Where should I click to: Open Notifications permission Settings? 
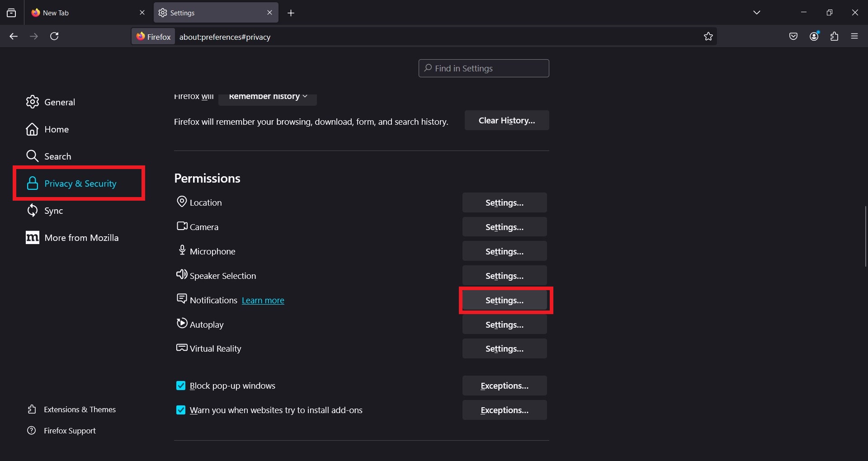(505, 300)
